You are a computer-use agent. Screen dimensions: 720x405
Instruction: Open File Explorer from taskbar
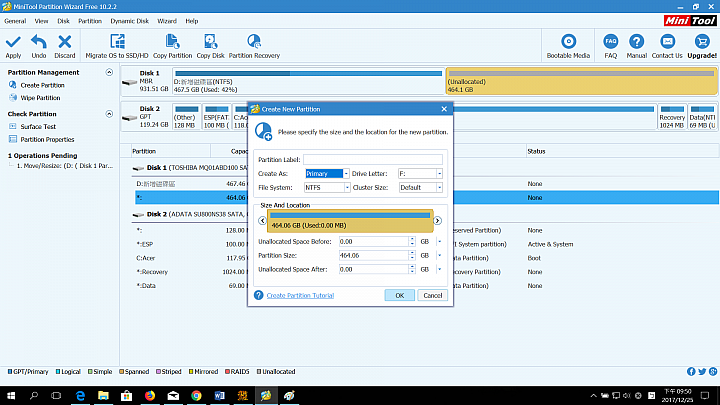[x=103, y=395]
